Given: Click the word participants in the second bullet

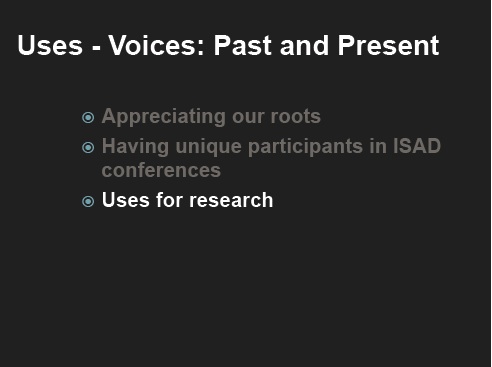Looking at the screenshot, I should point(306,147).
